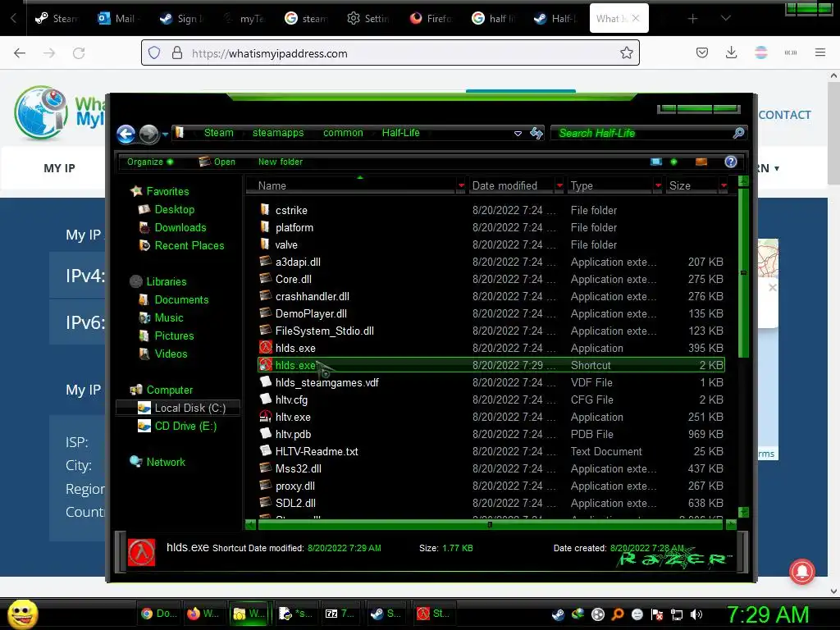The width and height of the screenshot is (840, 630).
Task: Open Date modified filter dropdown
Action: pos(559,186)
